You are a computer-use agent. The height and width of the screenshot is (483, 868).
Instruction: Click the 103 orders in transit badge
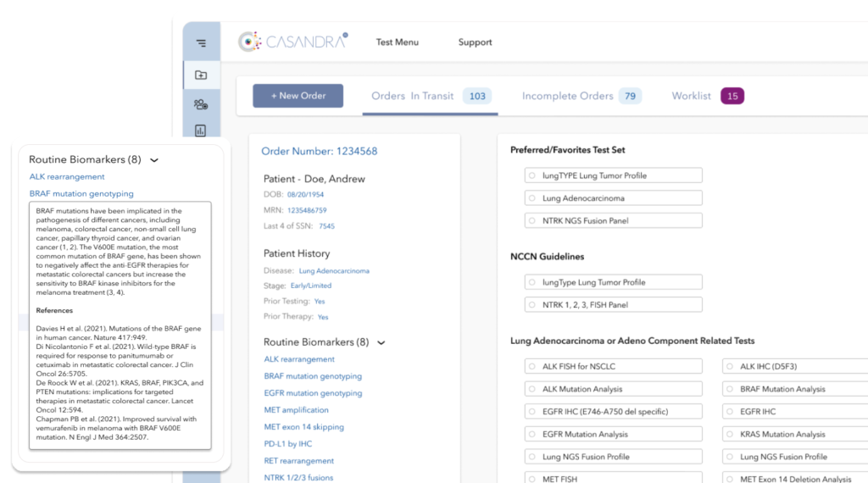click(477, 97)
